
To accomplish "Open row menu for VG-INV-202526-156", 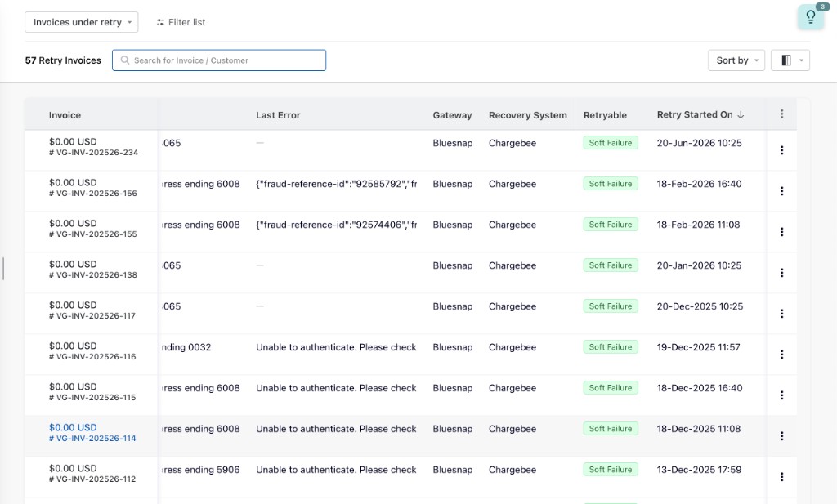I will pos(781,191).
